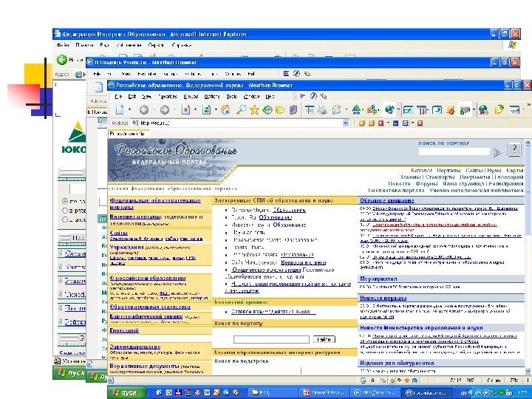Open Обратите внимание heading link
Viewport: 532px width, 399px height.
[387, 200]
